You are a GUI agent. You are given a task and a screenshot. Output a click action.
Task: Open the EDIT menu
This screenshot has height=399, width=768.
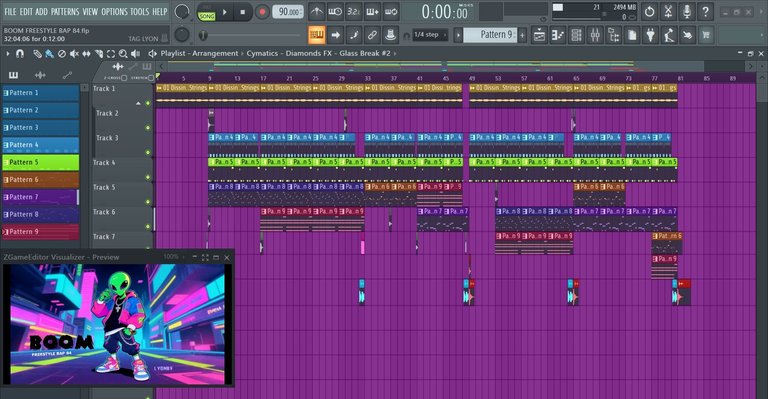26,11
